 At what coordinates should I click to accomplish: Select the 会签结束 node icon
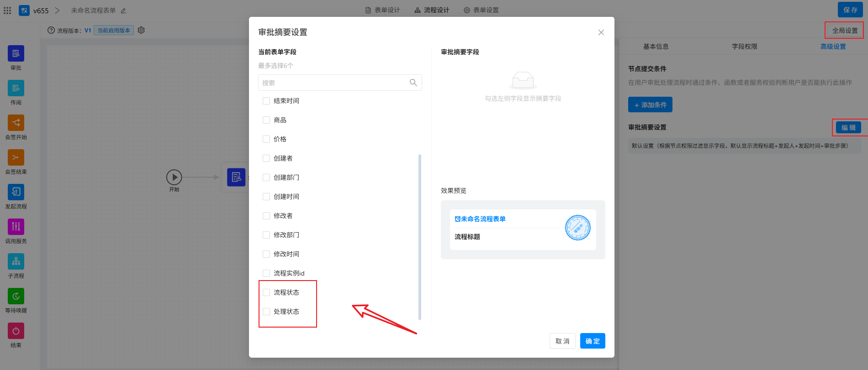pos(16,157)
